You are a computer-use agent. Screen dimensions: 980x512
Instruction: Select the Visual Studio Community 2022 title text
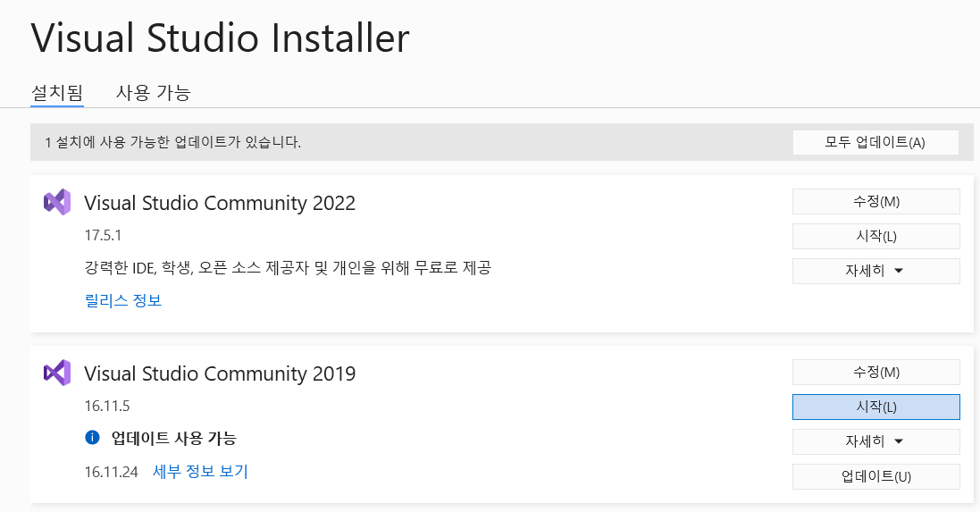[220, 203]
